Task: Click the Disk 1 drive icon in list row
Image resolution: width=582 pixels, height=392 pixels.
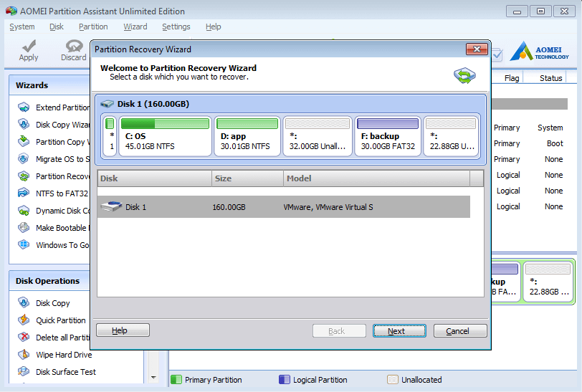Action: pyautogui.click(x=111, y=206)
